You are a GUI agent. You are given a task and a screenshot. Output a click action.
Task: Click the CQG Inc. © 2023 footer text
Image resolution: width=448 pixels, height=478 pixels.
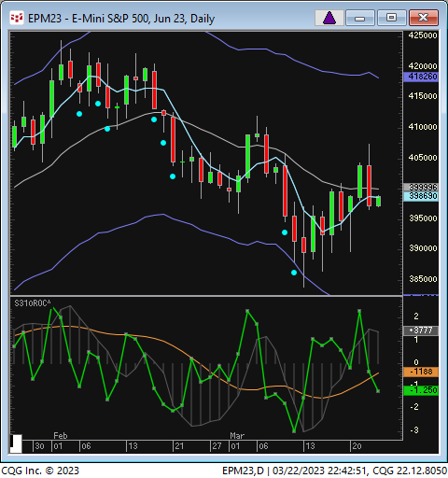coord(40,471)
